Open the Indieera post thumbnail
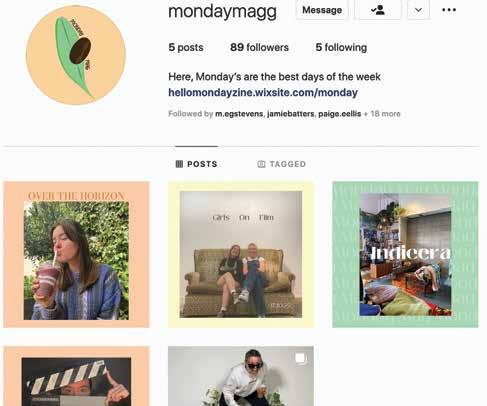 coord(405,255)
